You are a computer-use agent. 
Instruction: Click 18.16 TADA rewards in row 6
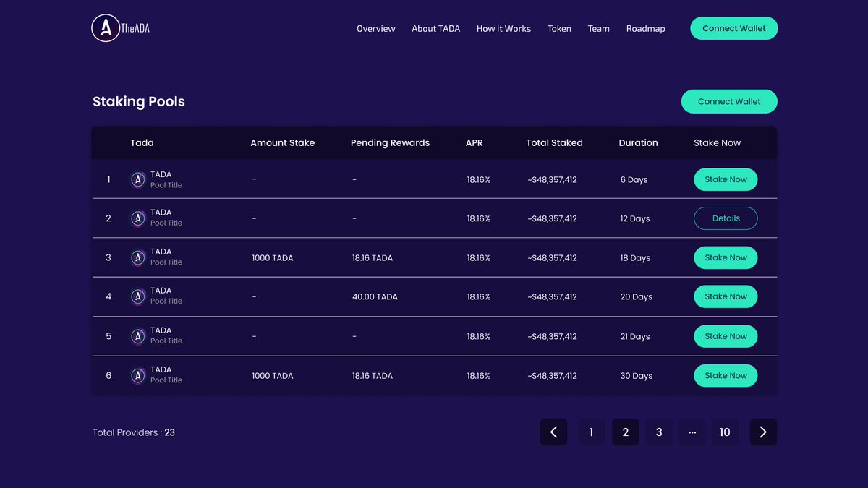[373, 376]
